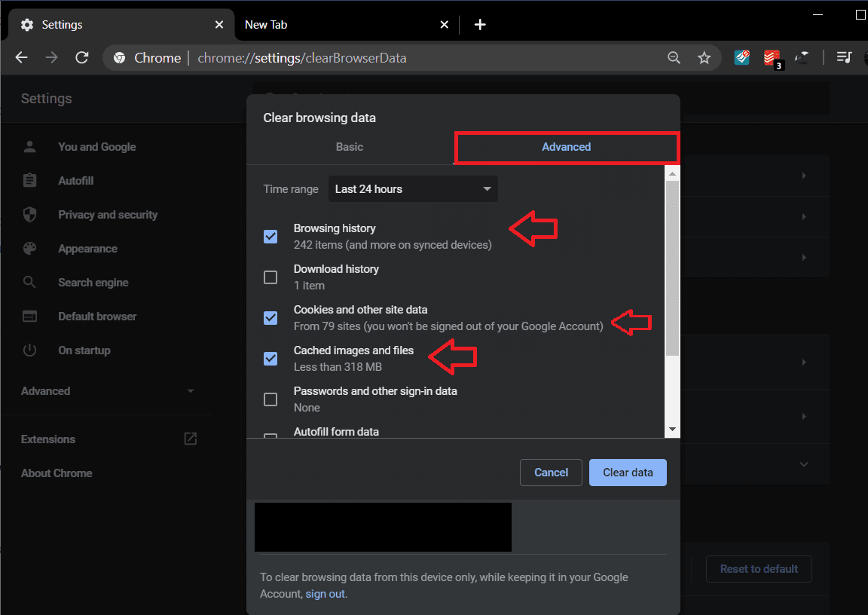The image size is (868, 615).
Task: Open the Todoist extension icon with badge
Action: tap(772, 58)
